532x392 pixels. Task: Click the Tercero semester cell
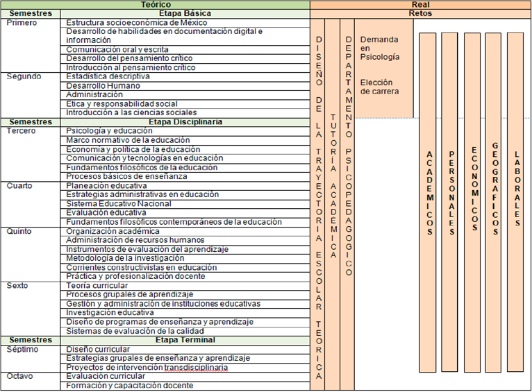point(21,130)
